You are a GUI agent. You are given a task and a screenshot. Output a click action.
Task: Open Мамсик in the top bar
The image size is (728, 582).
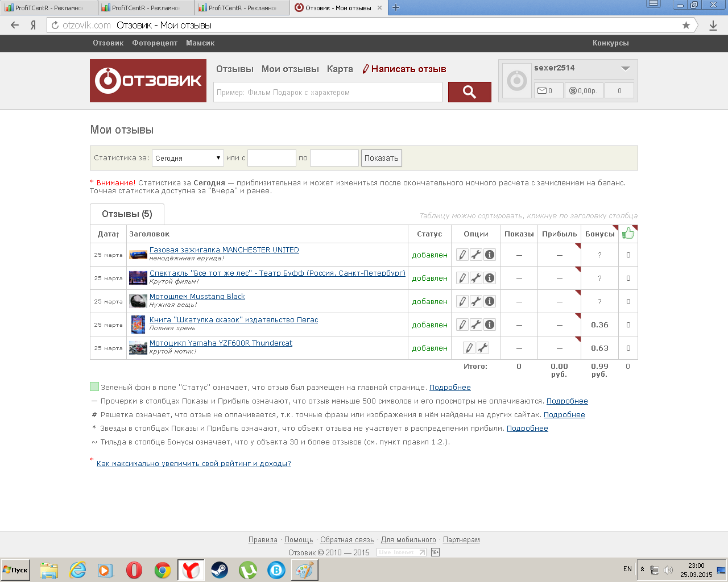(x=200, y=43)
